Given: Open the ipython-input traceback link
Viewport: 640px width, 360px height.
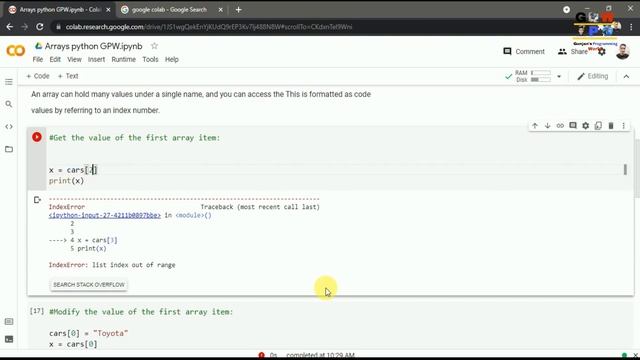Looking at the screenshot, I should pos(104,216).
